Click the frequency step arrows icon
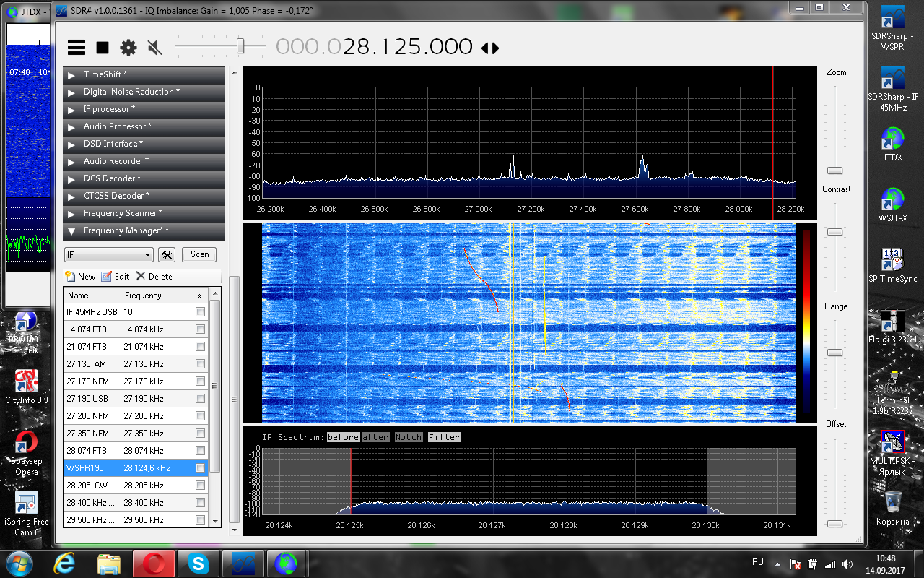Viewport: 924px width, 578px height. tap(490, 48)
